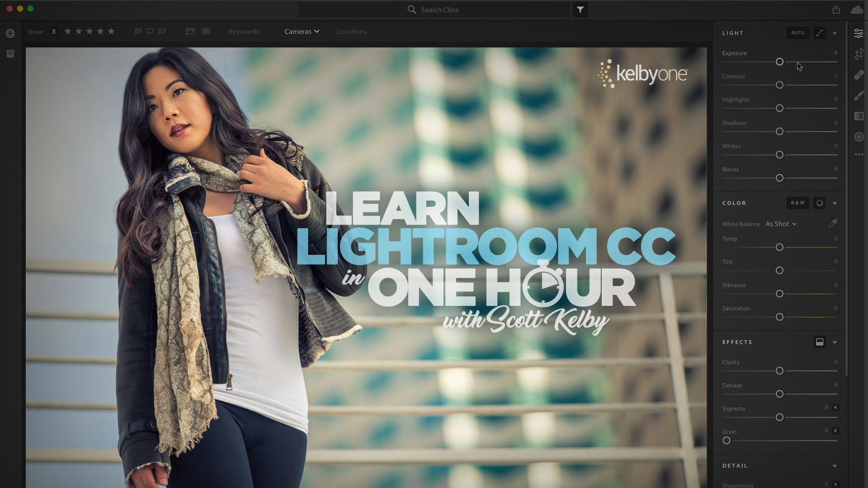Toggle the videos media type filter
Viewport: 868px width, 488px height.
click(206, 31)
